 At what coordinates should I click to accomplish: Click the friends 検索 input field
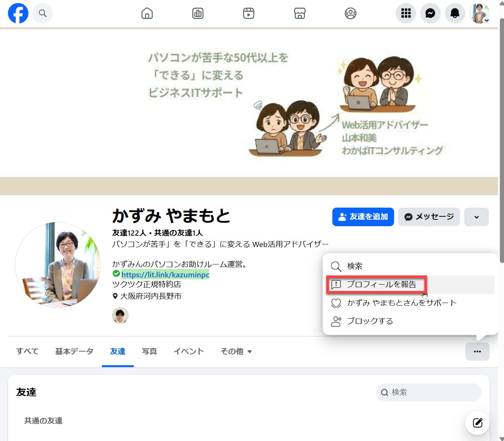432,393
